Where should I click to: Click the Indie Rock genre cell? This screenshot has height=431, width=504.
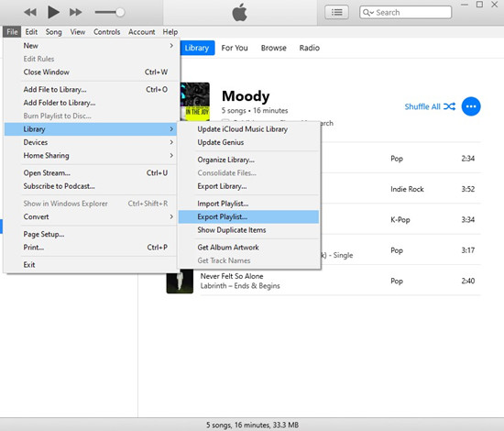(x=407, y=189)
